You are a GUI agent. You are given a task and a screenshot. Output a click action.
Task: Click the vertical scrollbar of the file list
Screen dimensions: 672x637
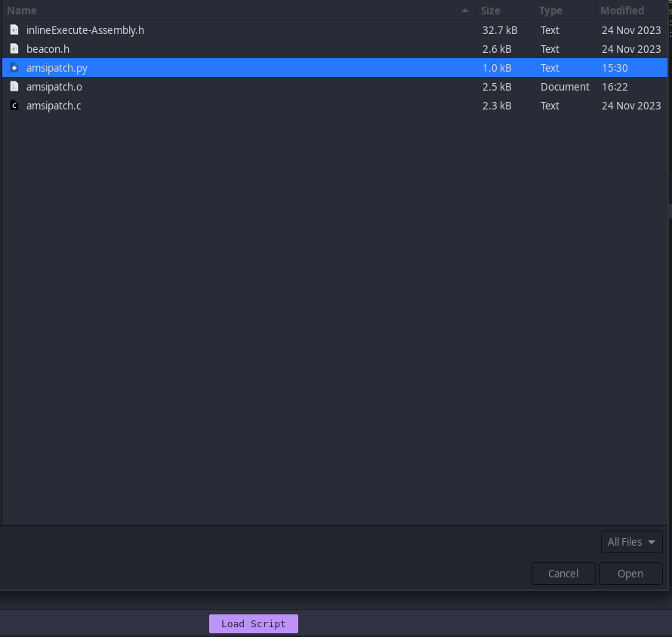pos(668,226)
